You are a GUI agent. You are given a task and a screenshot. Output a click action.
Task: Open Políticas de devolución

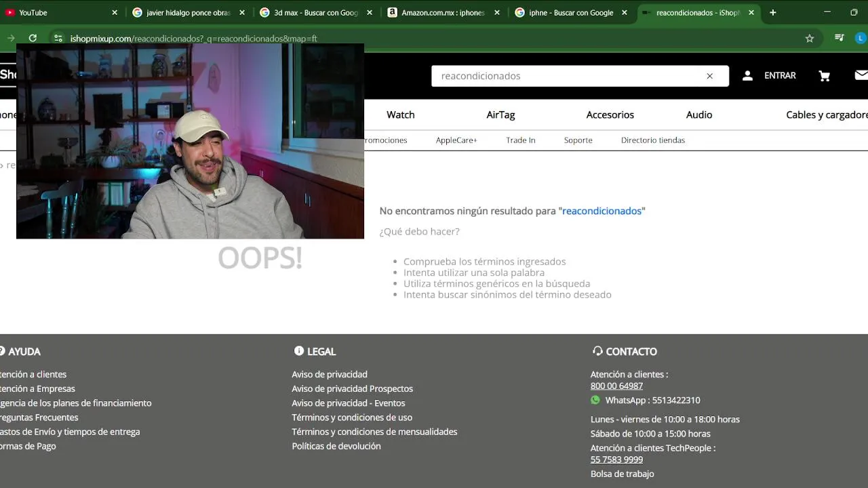336,446
